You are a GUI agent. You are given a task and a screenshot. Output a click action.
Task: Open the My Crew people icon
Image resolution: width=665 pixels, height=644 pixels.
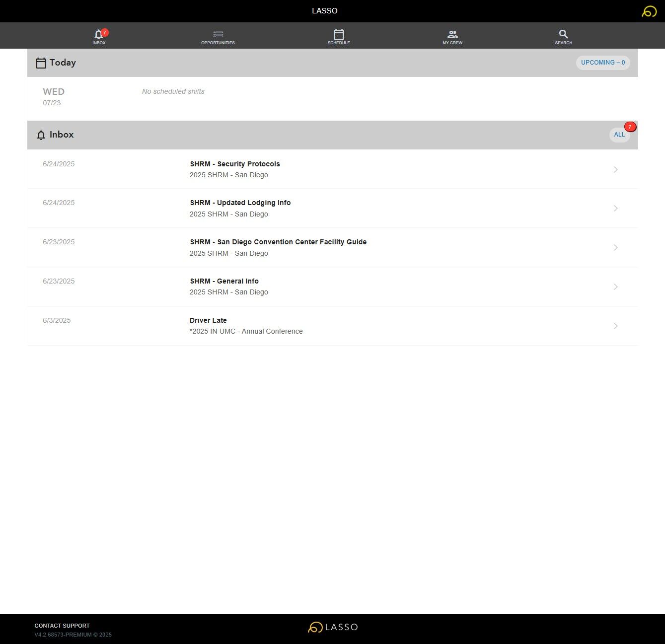[x=452, y=34]
